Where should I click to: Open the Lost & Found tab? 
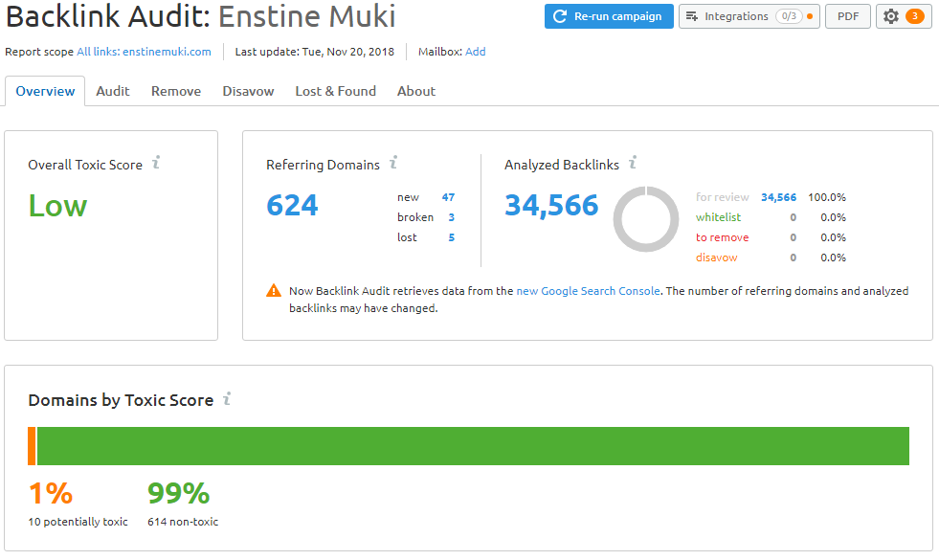[x=335, y=91]
